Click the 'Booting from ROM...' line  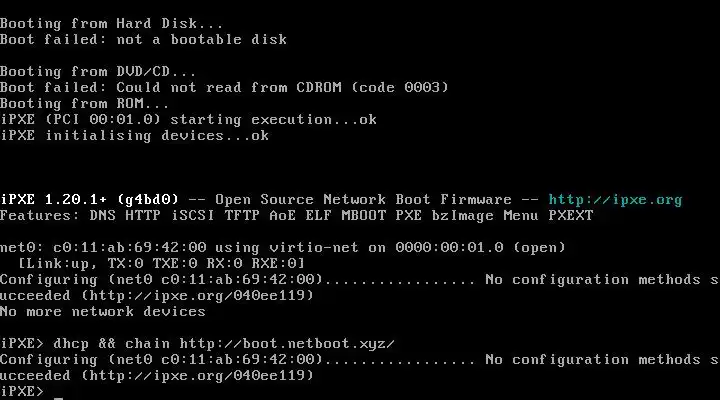coord(84,103)
